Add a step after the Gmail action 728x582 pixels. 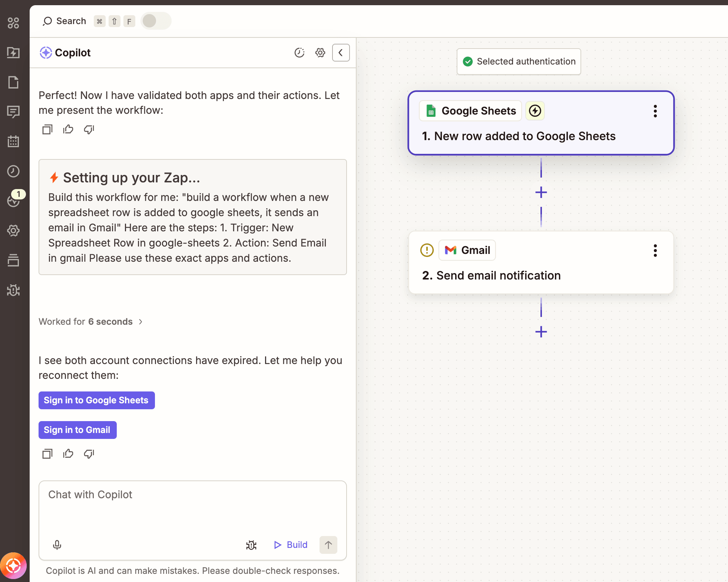click(541, 332)
